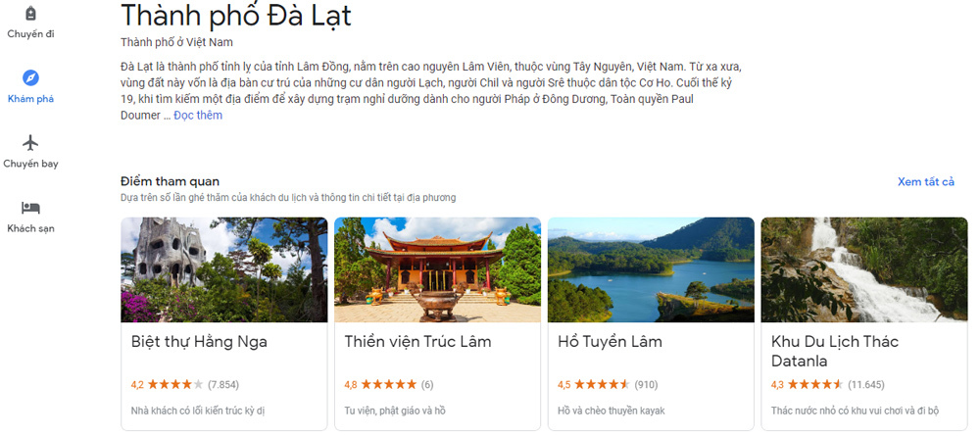Open the Khách sạn bed icon
The image size is (980, 436).
[30, 208]
